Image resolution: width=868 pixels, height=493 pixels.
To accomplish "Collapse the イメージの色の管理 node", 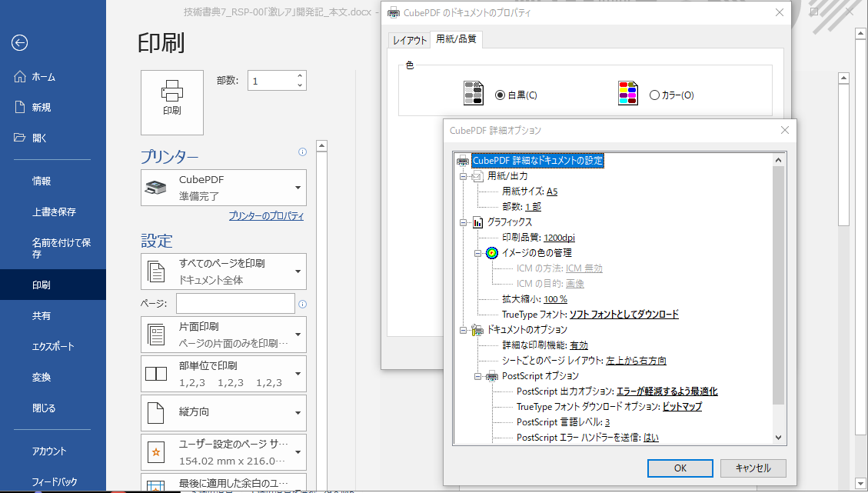I will [477, 253].
